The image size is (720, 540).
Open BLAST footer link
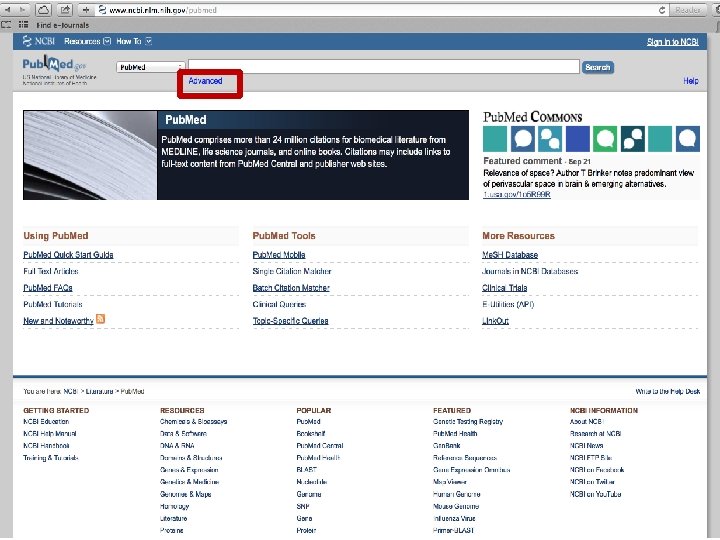(x=307, y=470)
